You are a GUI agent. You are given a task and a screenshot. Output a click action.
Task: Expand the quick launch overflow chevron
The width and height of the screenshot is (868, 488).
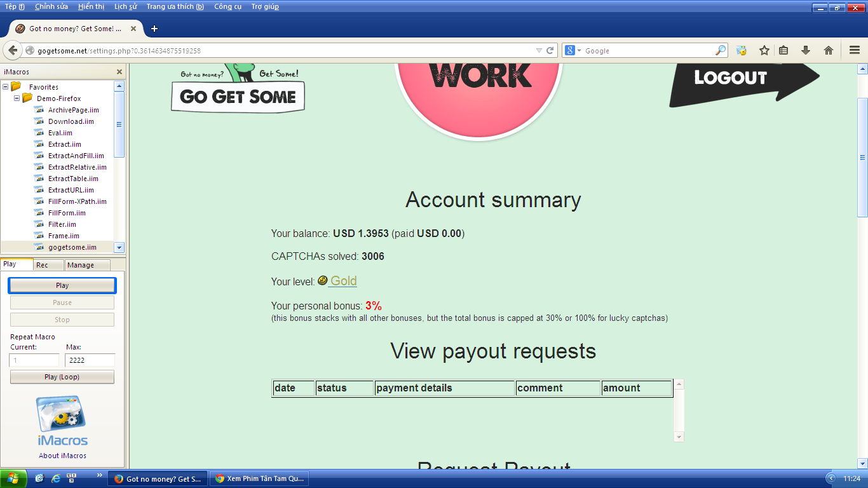(99, 475)
